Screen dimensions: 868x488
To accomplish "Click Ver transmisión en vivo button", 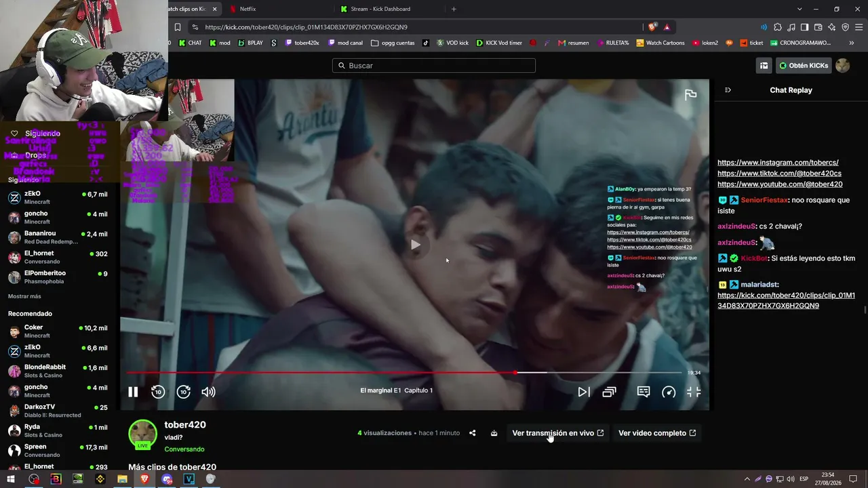I will (x=557, y=433).
